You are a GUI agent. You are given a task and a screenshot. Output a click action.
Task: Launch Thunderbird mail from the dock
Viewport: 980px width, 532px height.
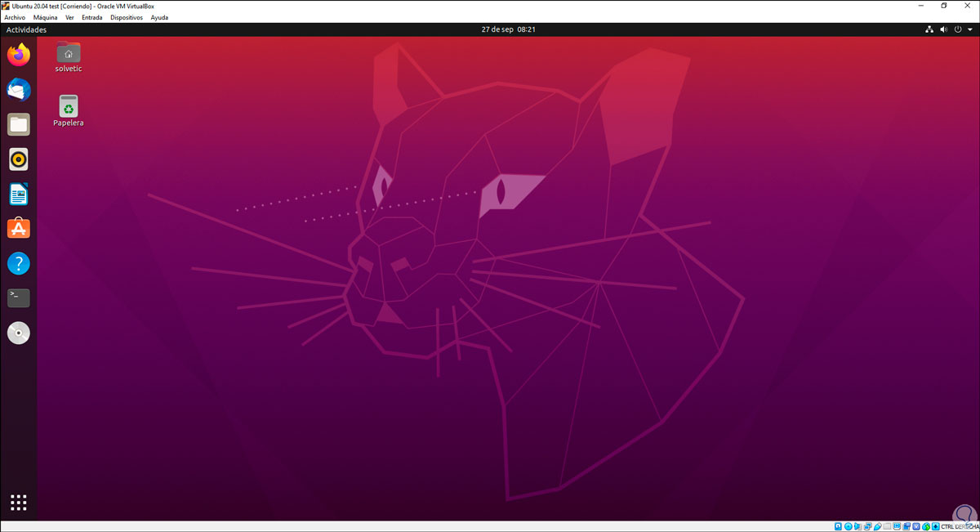[x=19, y=90]
